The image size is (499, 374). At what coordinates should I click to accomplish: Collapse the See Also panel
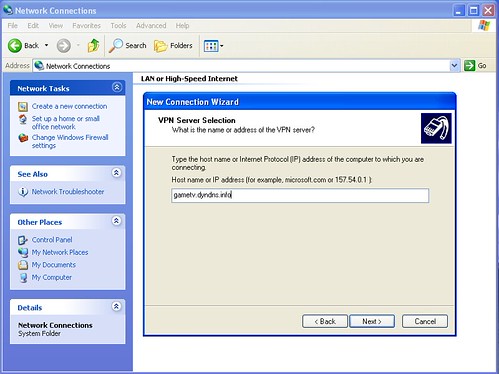pos(116,173)
